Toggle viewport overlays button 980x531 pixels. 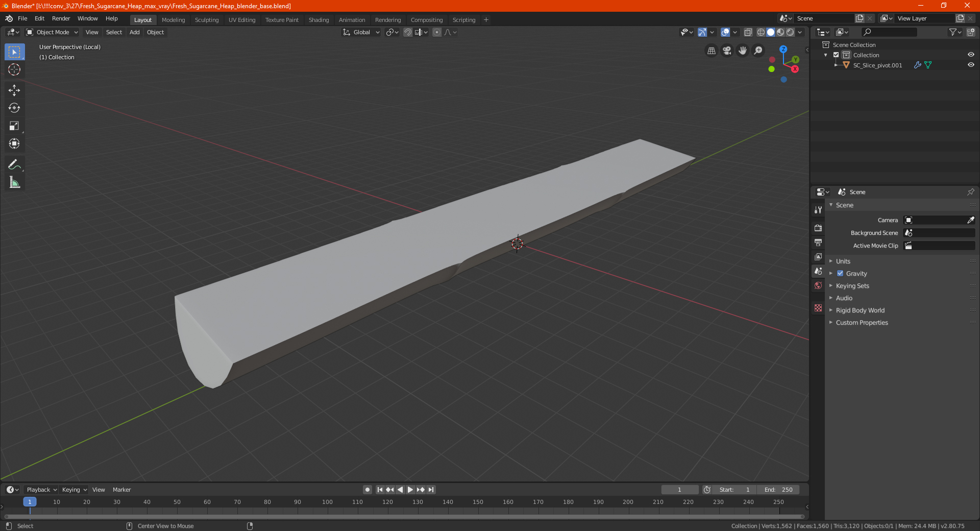(x=725, y=32)
